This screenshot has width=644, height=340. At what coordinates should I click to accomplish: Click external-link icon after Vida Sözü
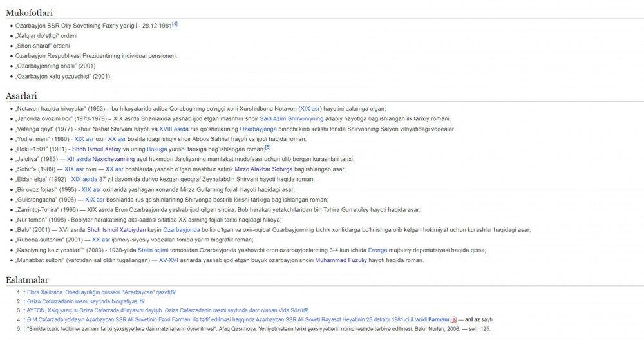pos(306,310)
